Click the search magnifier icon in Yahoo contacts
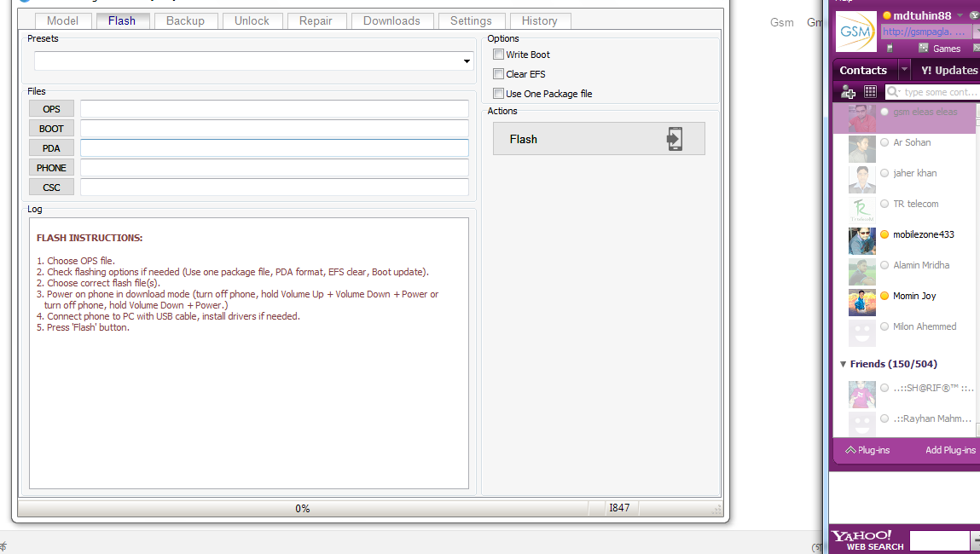The height and width of the screenshot is (554, 980). click(893, 92)
